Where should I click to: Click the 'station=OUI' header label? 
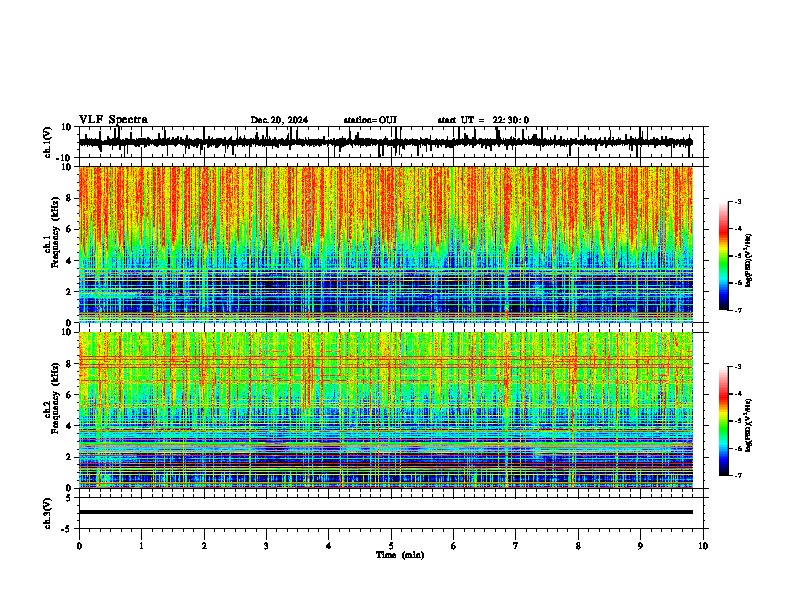(370, 120)
